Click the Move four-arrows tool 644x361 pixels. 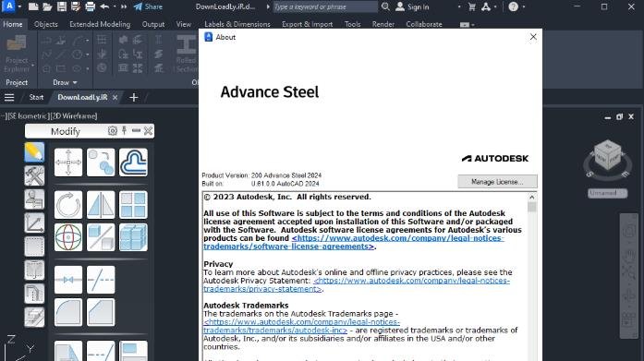[68, 162]
